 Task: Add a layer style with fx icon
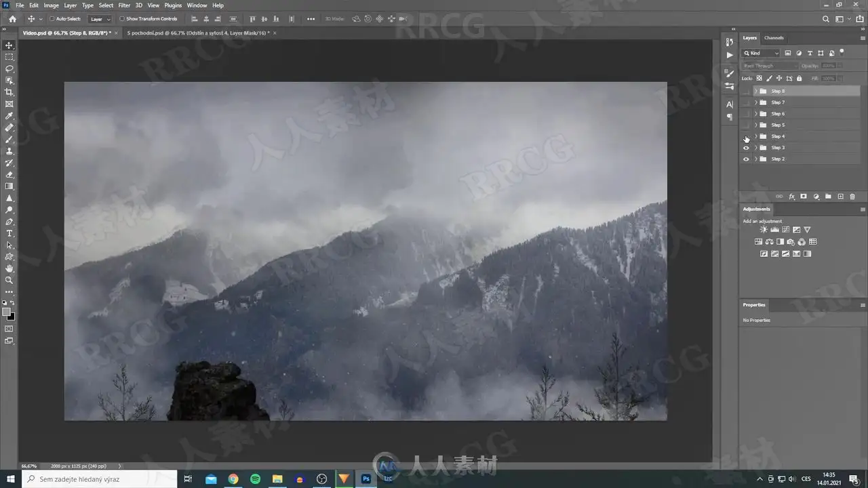(x=791, y=197)
